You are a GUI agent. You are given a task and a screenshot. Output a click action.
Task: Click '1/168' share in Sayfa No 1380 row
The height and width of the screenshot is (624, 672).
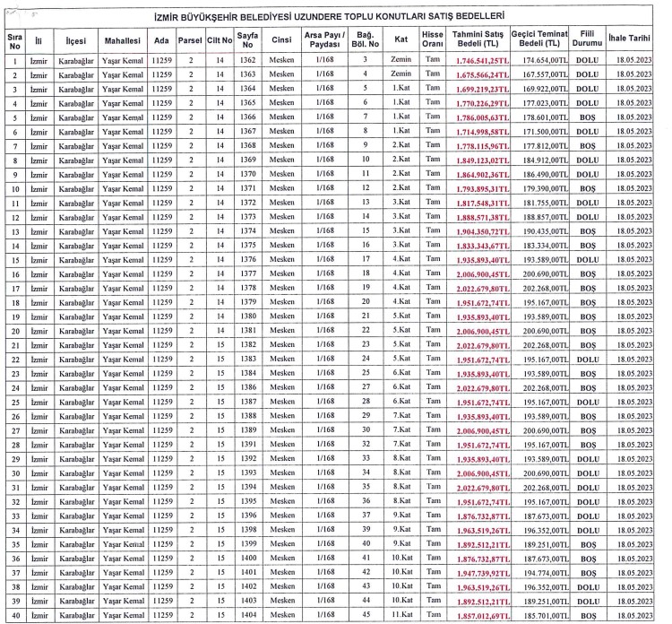tap(325, 316)
